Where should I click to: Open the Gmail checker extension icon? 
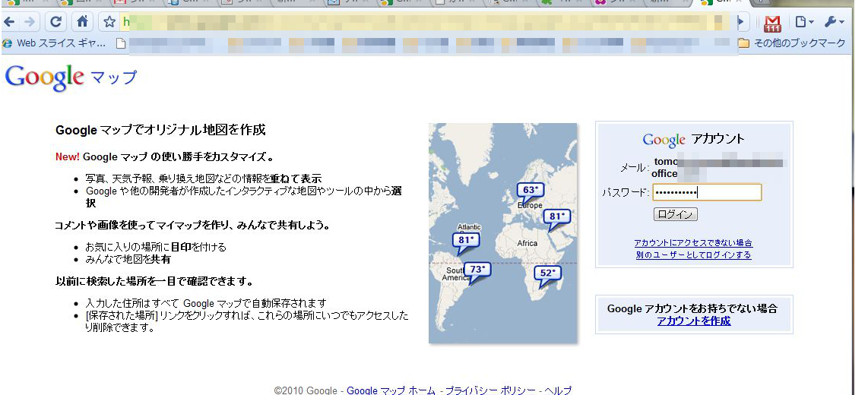[772, 23]
